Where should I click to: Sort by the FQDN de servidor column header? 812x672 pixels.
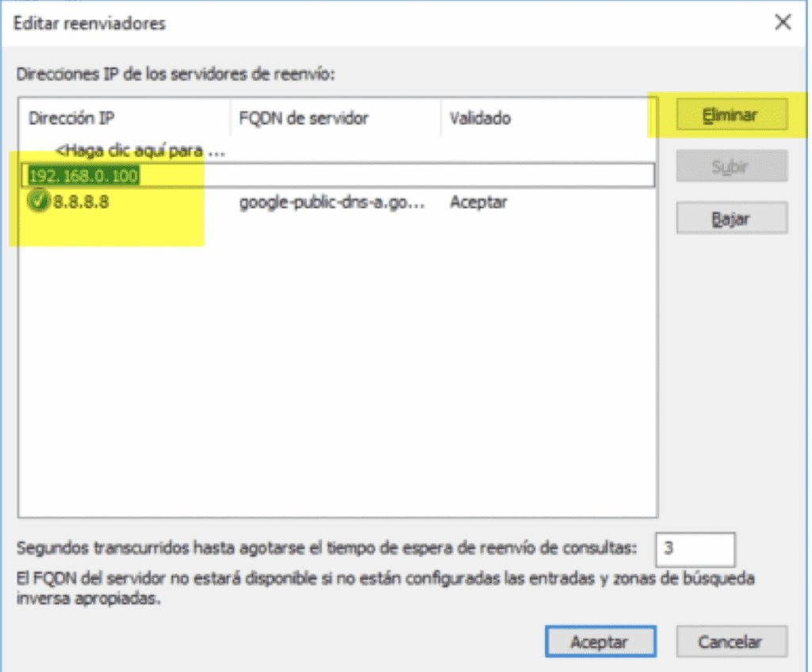click(304, 117)
